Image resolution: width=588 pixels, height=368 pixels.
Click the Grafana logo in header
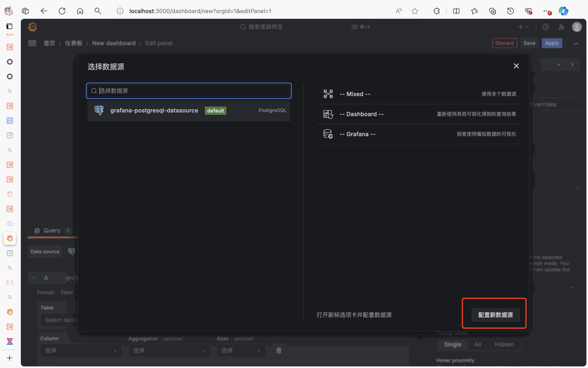coord(32,27)
